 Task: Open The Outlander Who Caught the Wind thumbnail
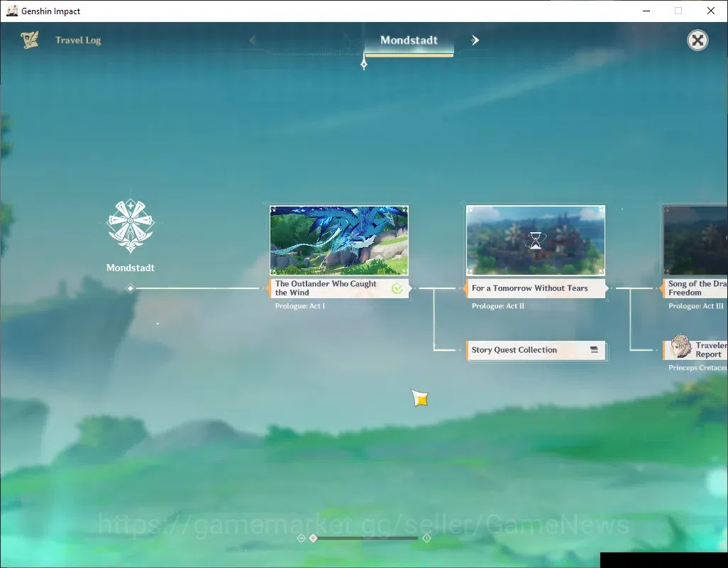point(339,241)
